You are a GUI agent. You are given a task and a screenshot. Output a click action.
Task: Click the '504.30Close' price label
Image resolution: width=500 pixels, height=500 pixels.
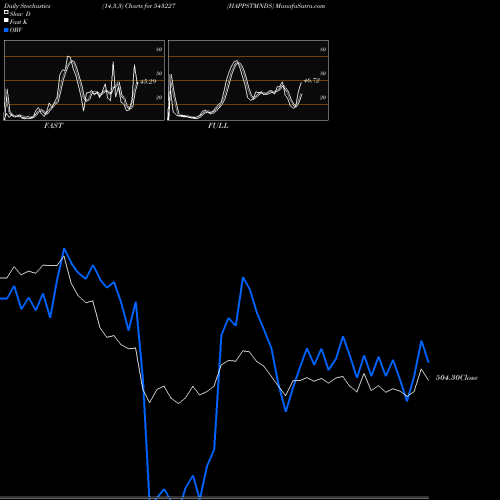457,378
